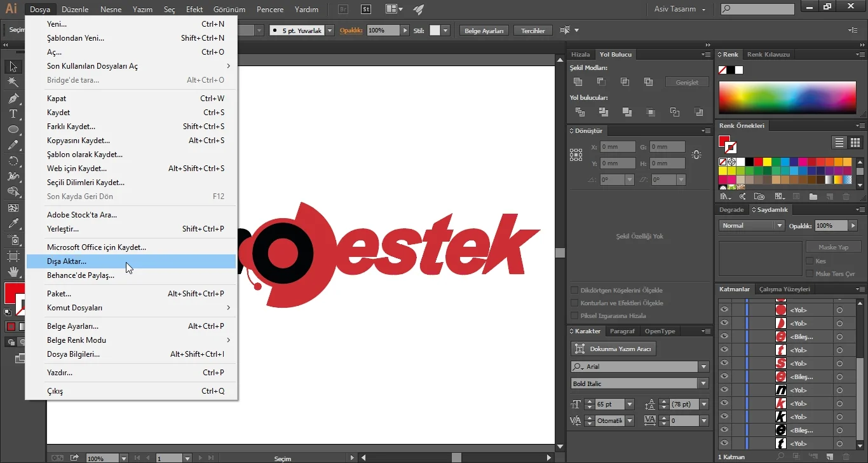This screenshot has width=868, height=463.
Task: Open Adobe Stock with St icon
Action: click(x=366, y=10)
